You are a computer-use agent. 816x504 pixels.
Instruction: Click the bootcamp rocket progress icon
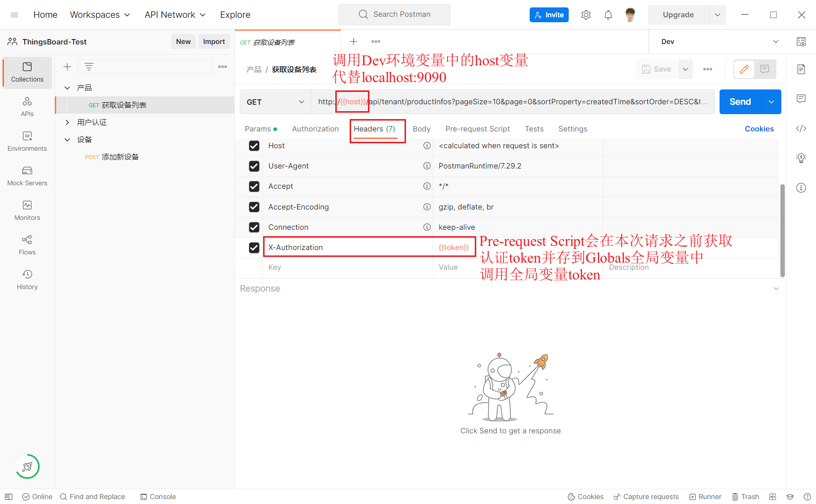pos(27,466)
